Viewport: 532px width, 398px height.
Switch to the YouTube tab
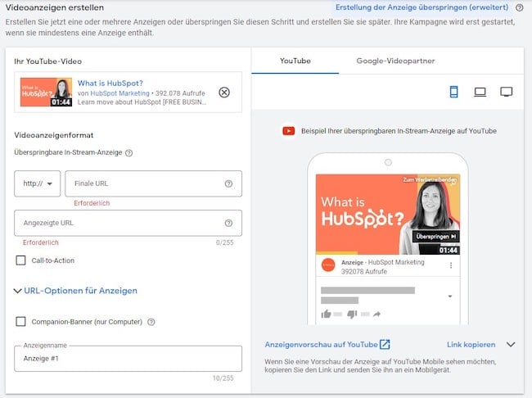pyautogui.click(x=295, y=61)
